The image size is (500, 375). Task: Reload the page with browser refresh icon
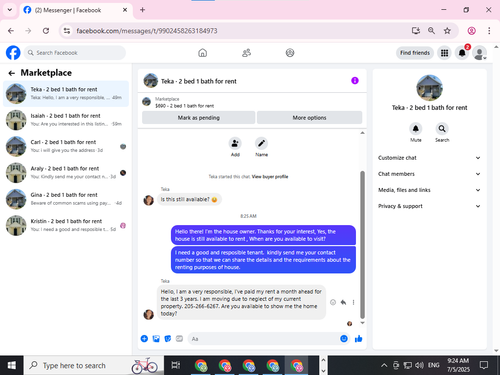click(46, 31)
